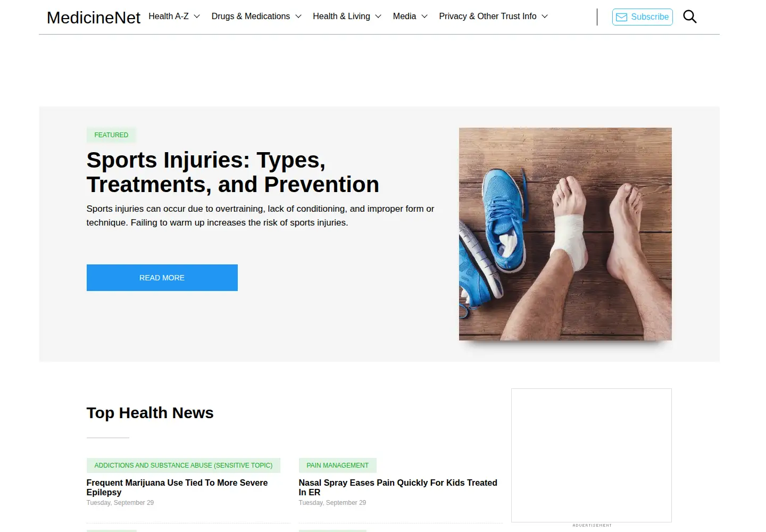Open the Media menu
Screen dimensions: 766x532
coord(404,16)
